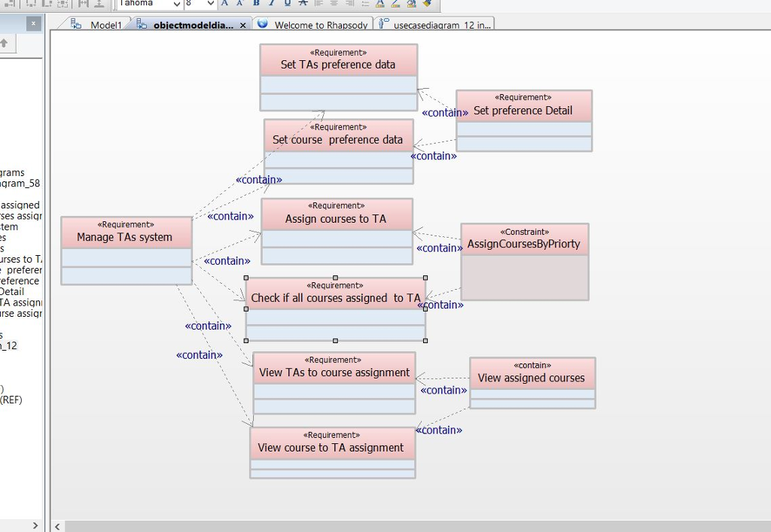Select the Set preference Detail requirement
The width and height of the screenshot is (771, 532).
click(x=523, y=110)
